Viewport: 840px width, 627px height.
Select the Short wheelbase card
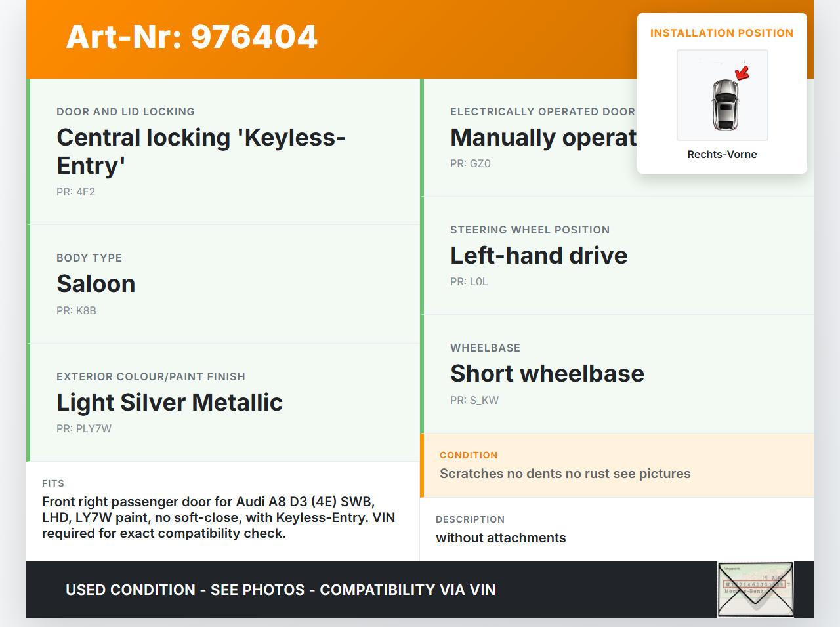pos(617,373)
